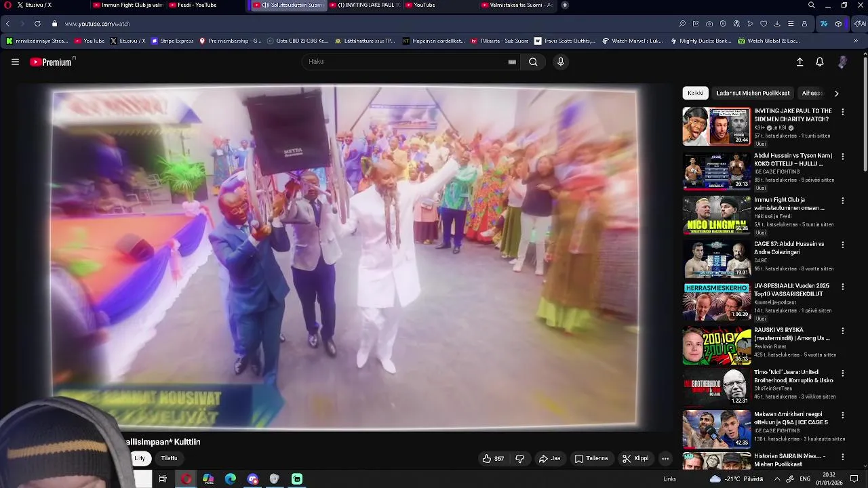This screenshot has height=488, width=868.
Task: Show hidden system tray icons chevron
Action: [777, 479]
